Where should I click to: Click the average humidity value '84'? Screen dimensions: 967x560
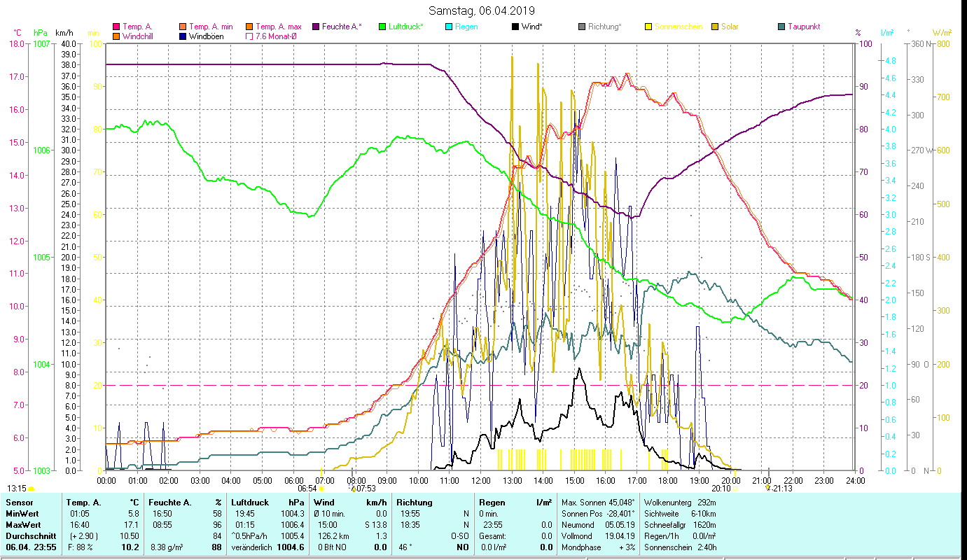pos(217,536)
